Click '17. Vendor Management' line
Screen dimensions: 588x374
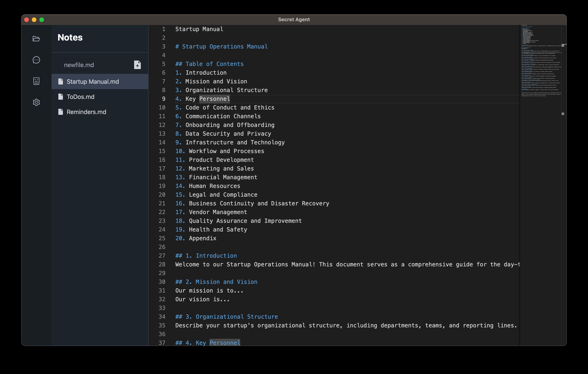tap(211, 212)
